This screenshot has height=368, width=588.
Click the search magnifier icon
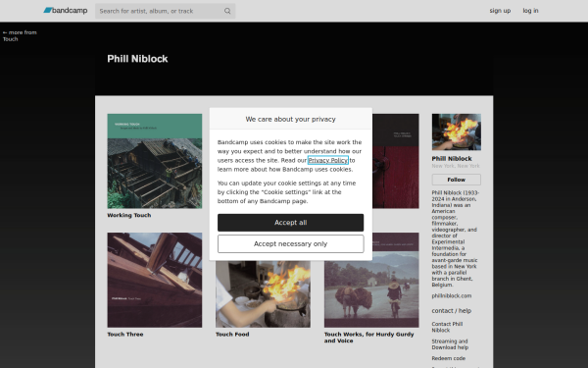(x=227, y=11)
